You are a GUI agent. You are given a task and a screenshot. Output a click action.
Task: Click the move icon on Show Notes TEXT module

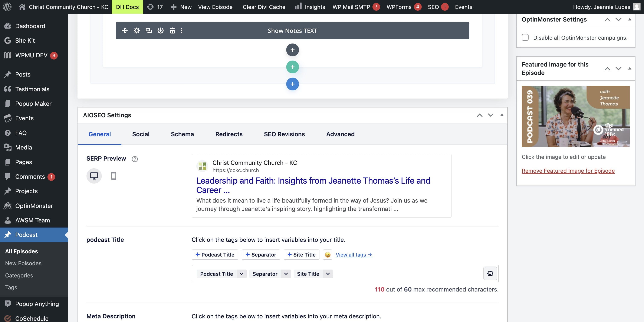click(x=125, y=30)
